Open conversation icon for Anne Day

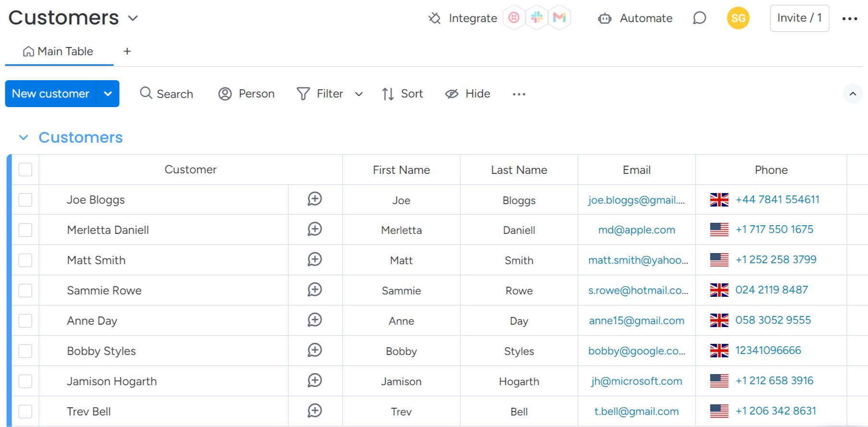pyautogui.click(x=315, y=320)
